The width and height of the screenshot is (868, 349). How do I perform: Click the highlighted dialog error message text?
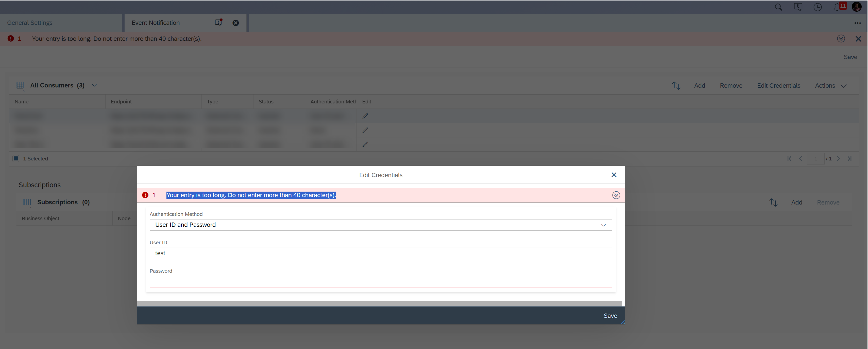251,195
